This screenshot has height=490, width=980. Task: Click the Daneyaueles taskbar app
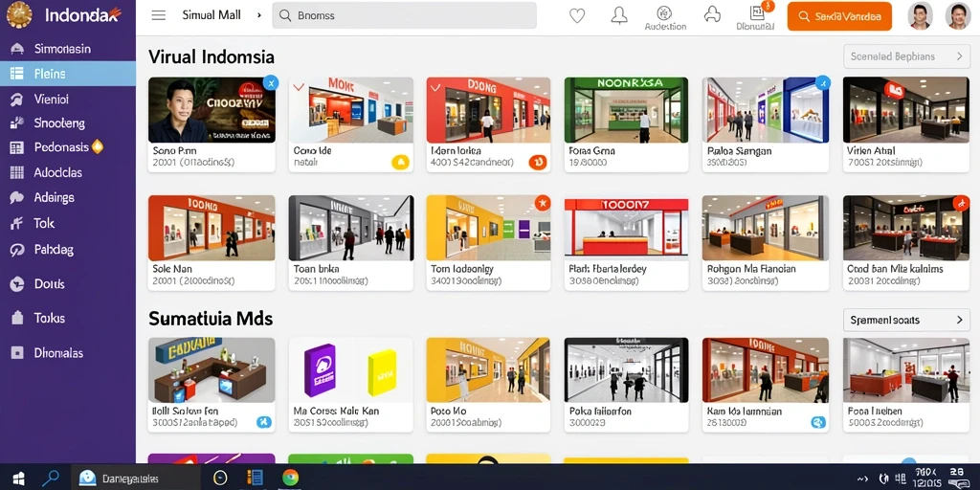[x=135, y=479]
